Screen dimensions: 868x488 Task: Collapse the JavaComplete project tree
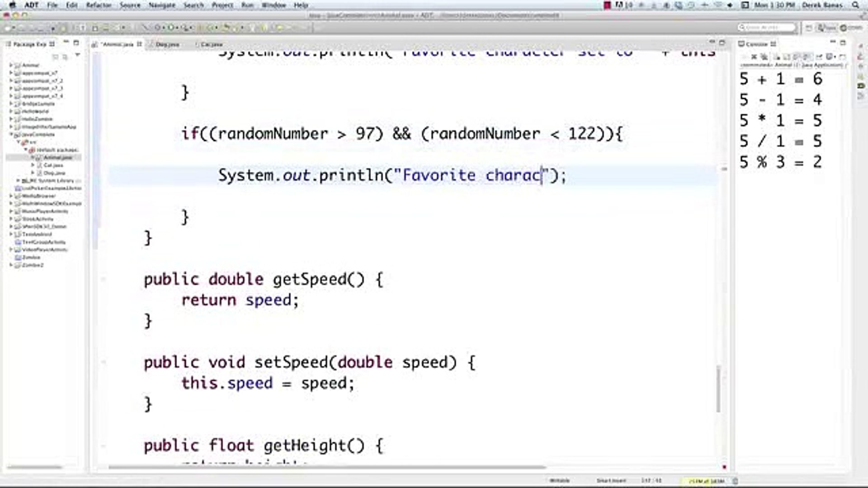(10, 134)
